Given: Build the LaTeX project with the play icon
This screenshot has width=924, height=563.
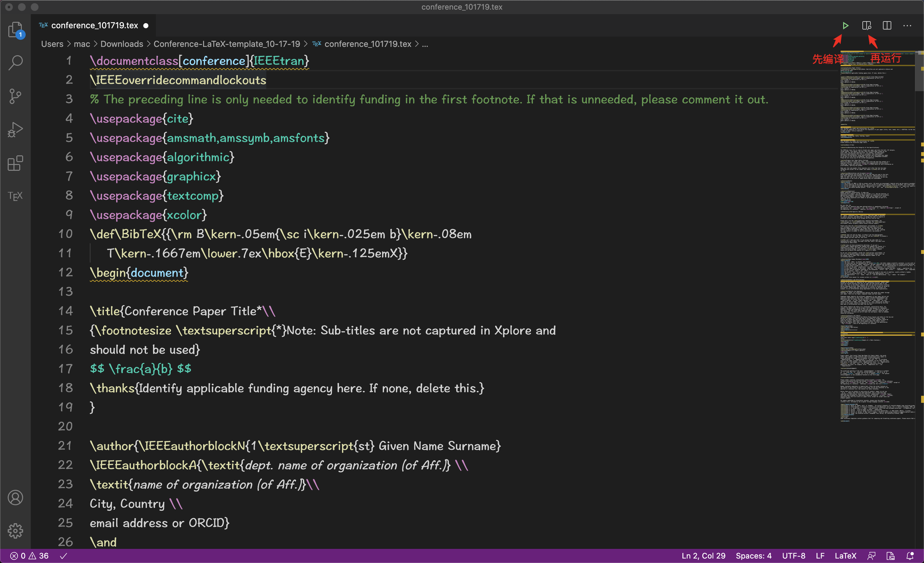Looking at the screenshot, I should pos(846,25).
